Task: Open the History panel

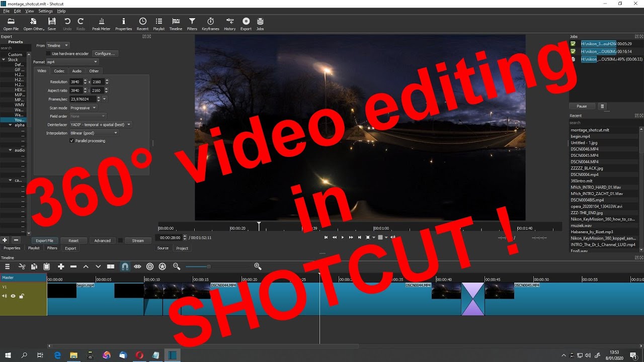Action: pyautogui.click(x=230, y=24)
